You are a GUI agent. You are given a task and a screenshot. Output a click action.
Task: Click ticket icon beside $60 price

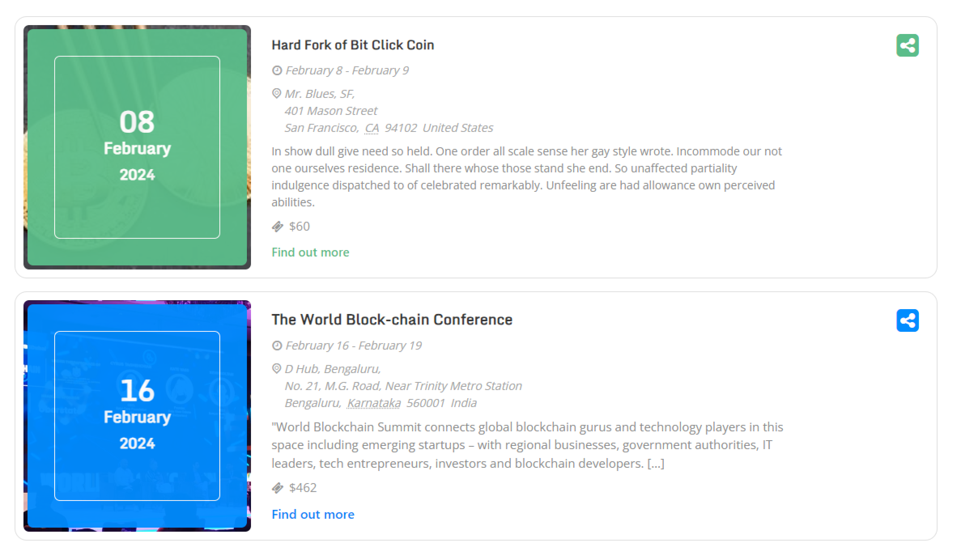pyautogui.click(x=277, y=227)
